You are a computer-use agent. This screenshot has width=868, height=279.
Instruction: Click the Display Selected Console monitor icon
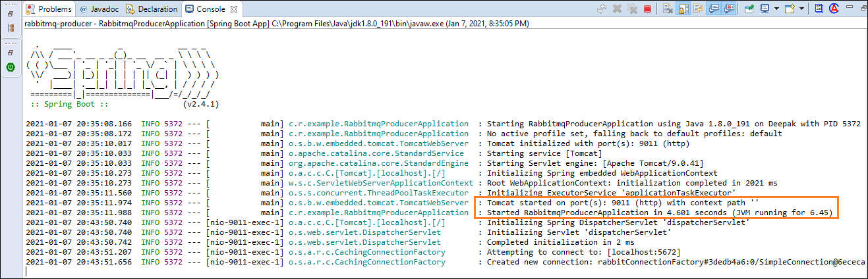click(x=765, y=9)
